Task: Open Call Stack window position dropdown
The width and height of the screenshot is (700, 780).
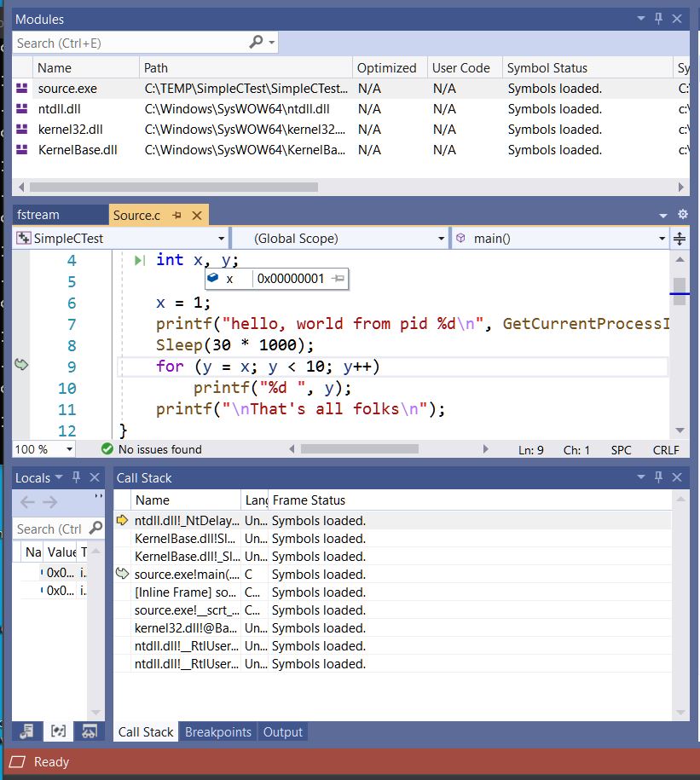Action: (641, 477)
